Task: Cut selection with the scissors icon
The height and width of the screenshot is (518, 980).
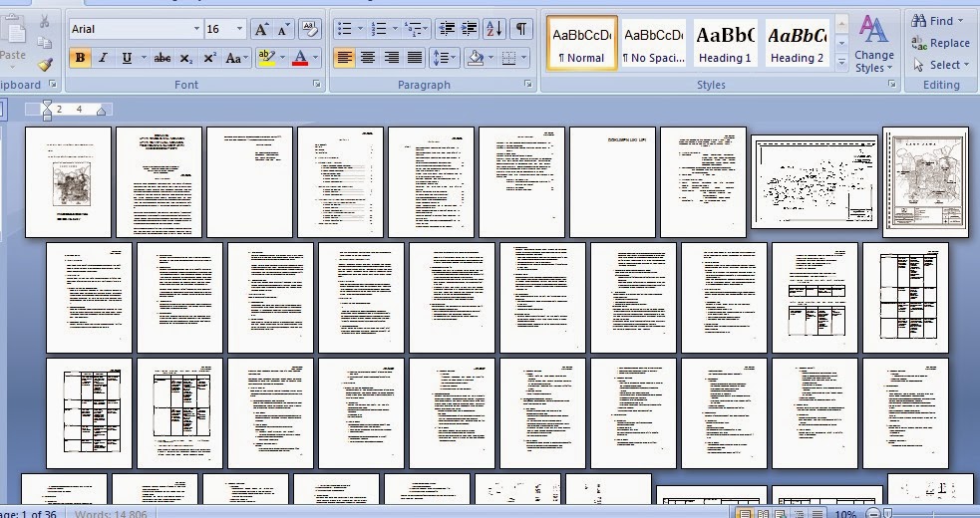Action: click(45, 21)
